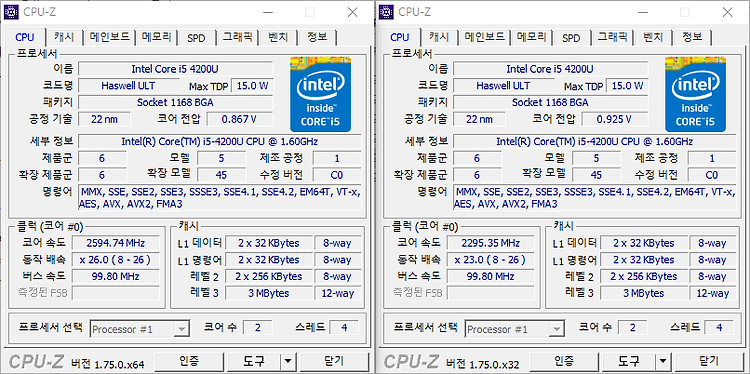This screenshot has width=750, height=374.
Task: Click the x 23.0 ( 8 - 26 ) multiplier
Action: coord(490,260)
